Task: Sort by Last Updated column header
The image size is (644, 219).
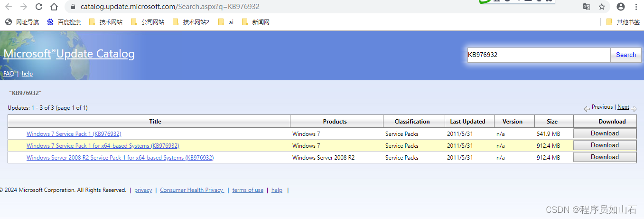Action: tap(468, 122)
